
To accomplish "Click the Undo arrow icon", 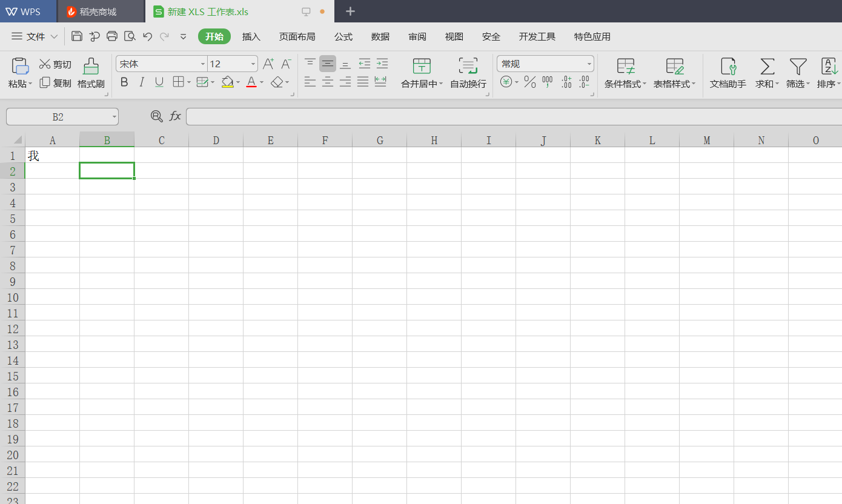I will 147,36.
